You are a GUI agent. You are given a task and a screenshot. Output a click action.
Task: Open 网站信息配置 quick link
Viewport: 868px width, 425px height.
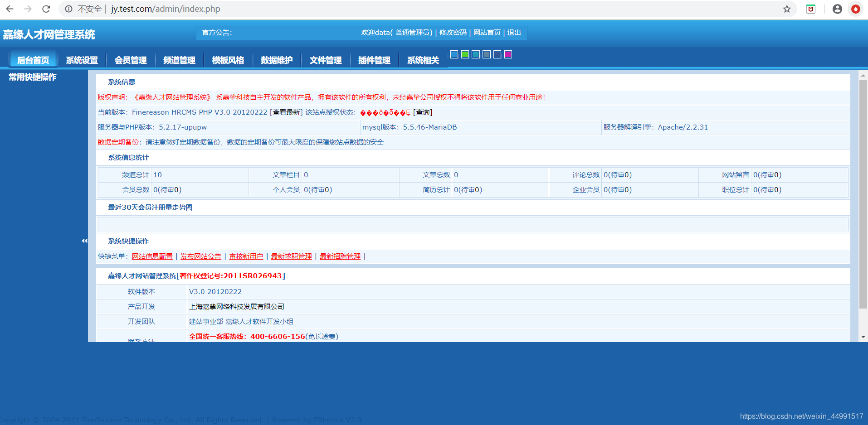click(x=152, y=256)
